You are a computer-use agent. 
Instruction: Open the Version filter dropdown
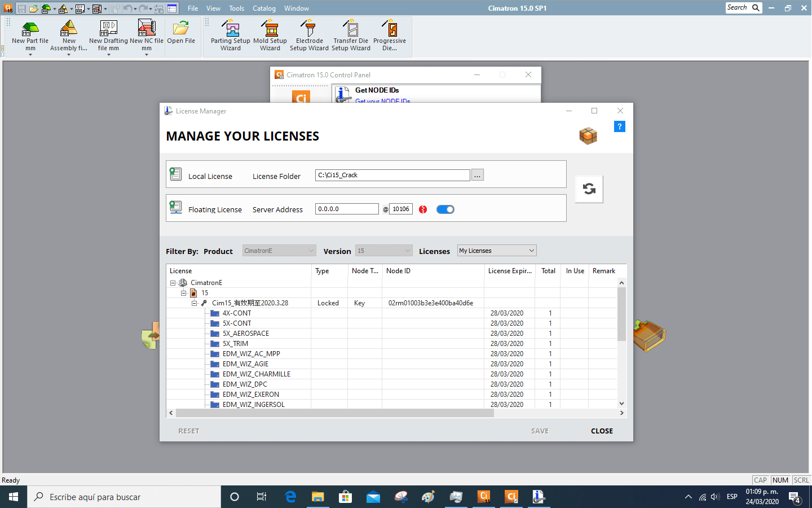click(x=384, y=251)
